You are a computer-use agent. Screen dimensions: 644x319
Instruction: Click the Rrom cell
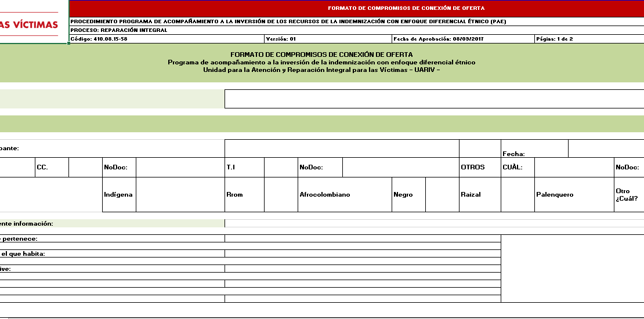[244, 195]
